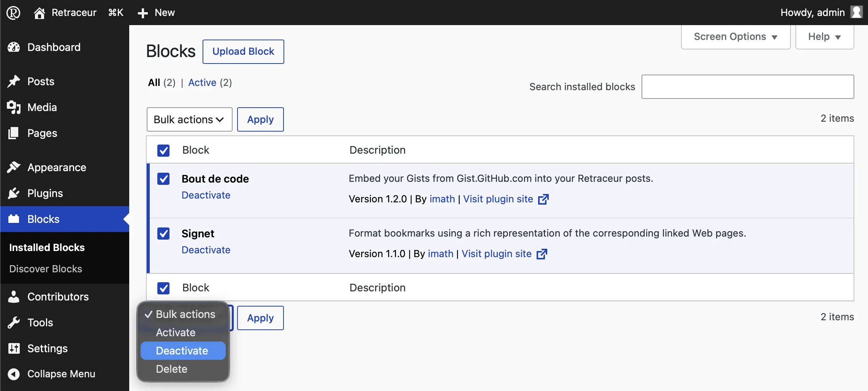Toggle the select-all checkbox in table header
868x391 pixels.
point(163,150)
